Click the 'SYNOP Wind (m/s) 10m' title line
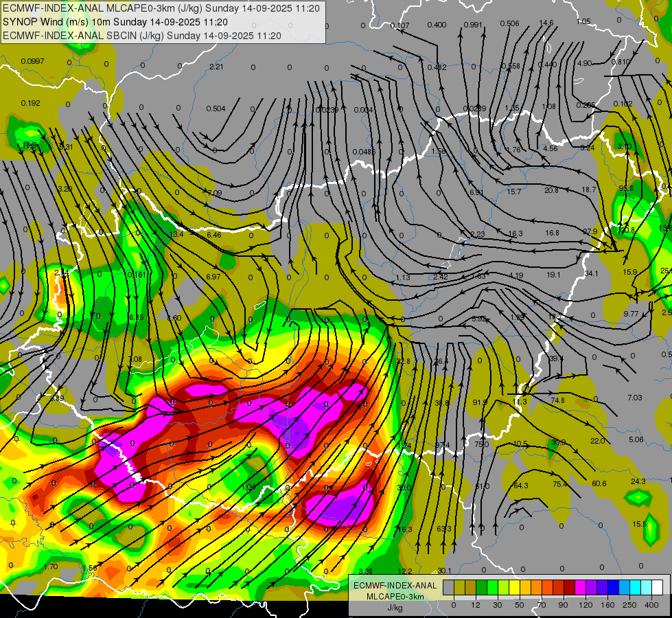 [x=115, y=22]
